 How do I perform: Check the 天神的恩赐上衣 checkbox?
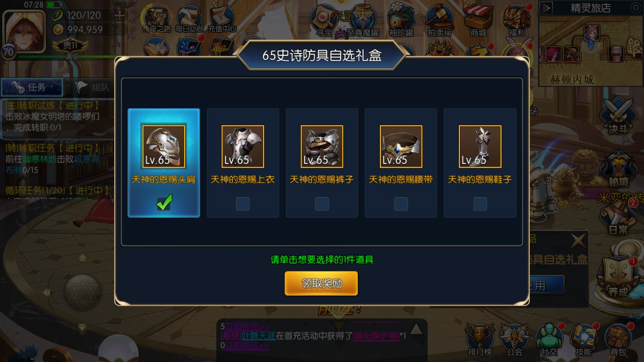[243, 204]
